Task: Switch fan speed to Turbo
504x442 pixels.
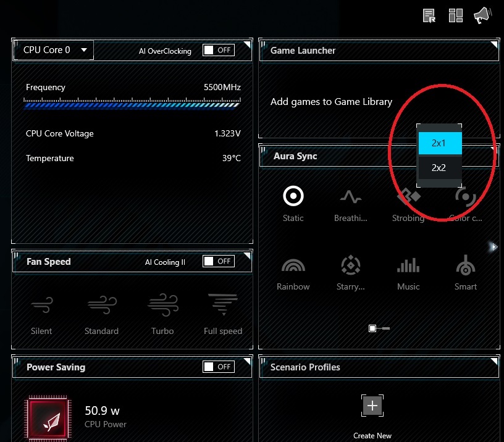Action: pyautogui.click(x=162, y=315)
